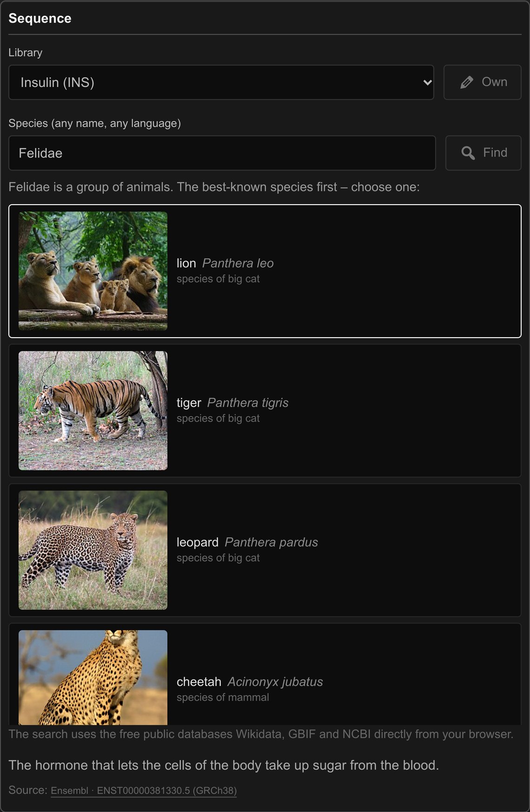Screen dimensions: 530x812
Task: Click the 'Panthera pardus' scientific name text
Action: (x=272, y=542)
